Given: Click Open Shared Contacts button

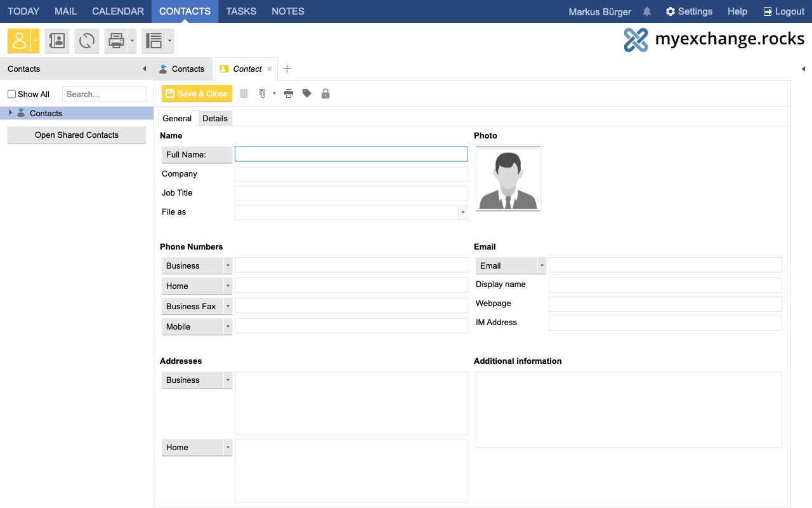Looking at the screenshot, I should [x=77, y=135].
